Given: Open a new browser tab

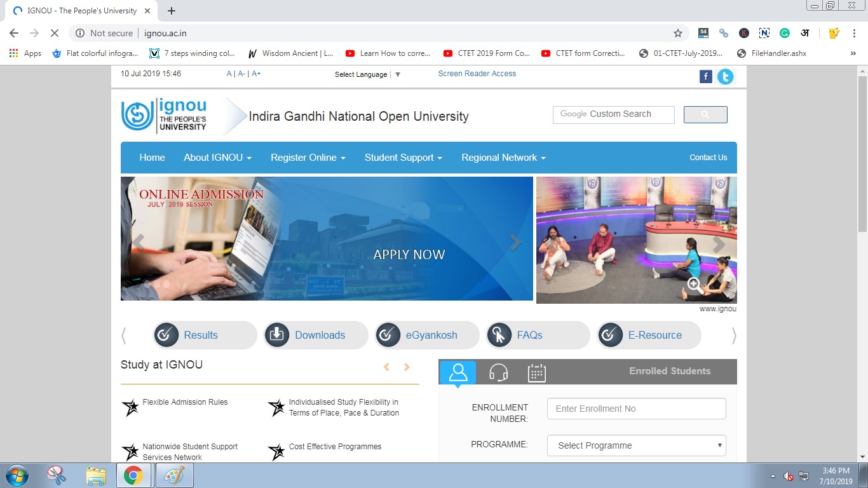Looking at the screenshot, I should (x=171, y=11).
